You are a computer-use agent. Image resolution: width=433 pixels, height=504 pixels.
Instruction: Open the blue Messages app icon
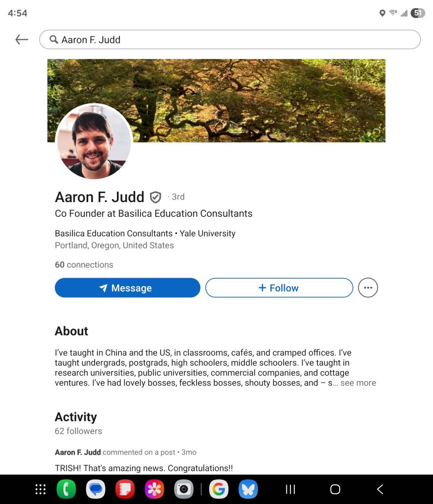pyautogui.click(x=96, y=489)
